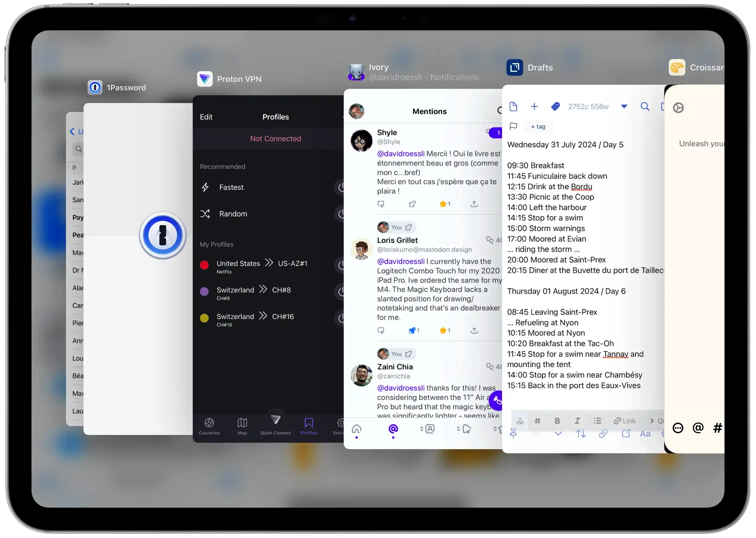Click the @ mention icon in Croissant

[698, 428]
